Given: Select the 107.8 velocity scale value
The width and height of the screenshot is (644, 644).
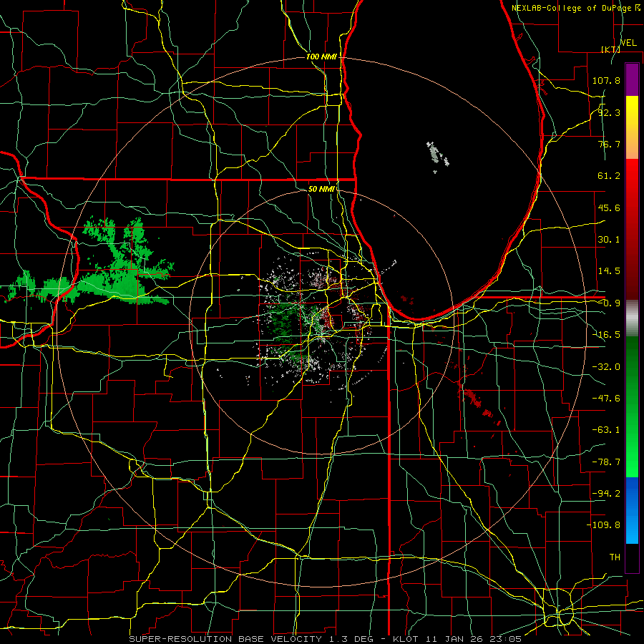Looking at the screenshot, I should [606, 80].
